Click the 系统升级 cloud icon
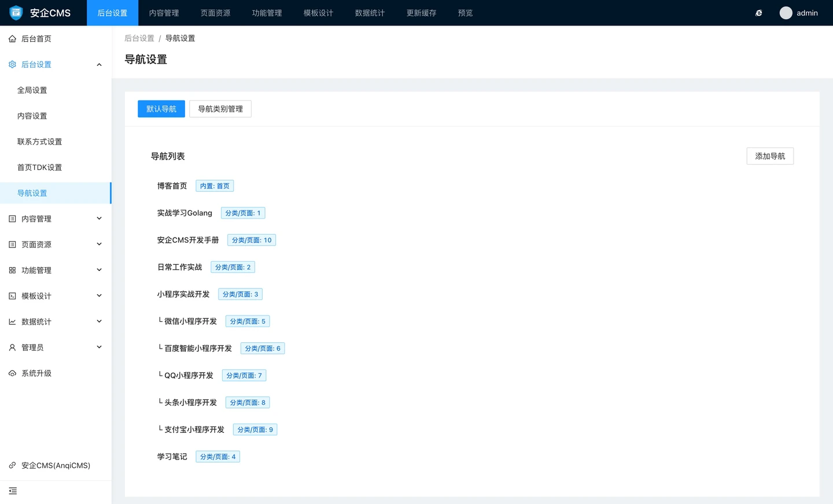This screenshot has width=833, height=504. (12, 373)
